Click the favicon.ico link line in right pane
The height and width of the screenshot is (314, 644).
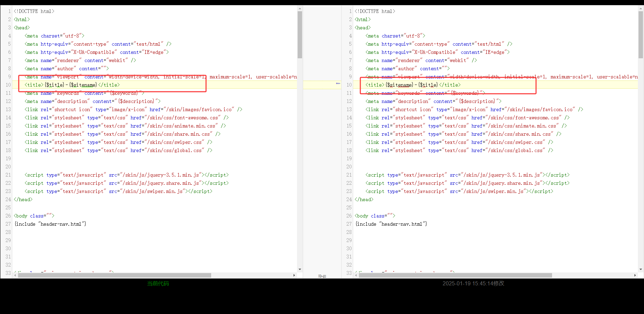(x=474, y=109)
